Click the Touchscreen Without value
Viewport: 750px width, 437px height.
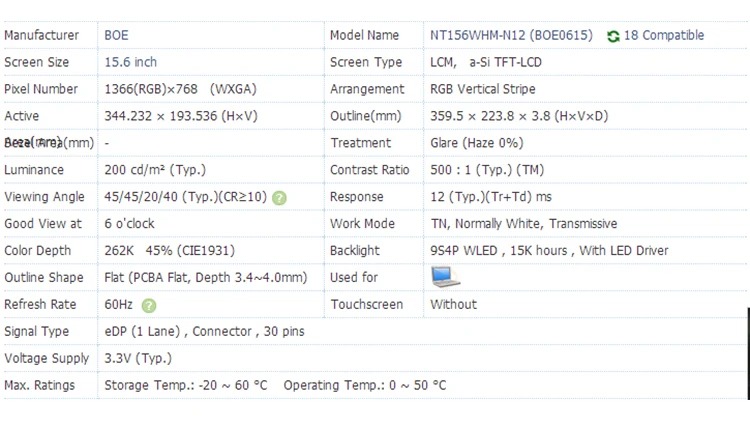[453, 304]
